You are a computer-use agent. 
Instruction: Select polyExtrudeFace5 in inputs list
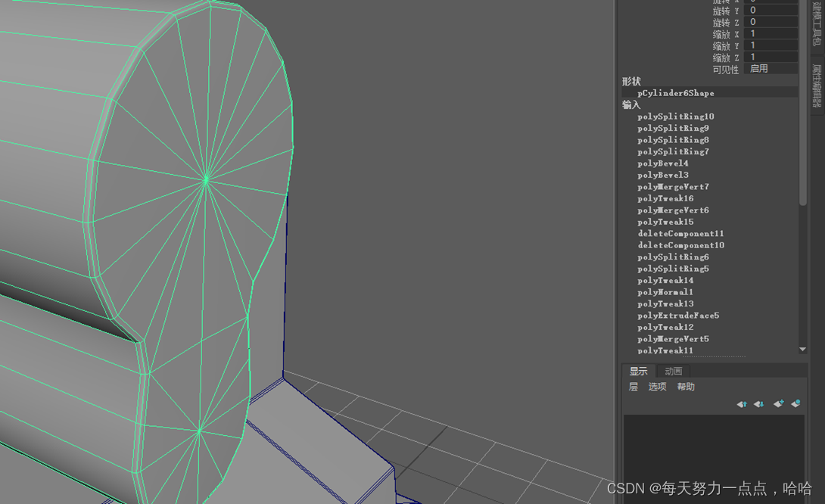point(678,316)
